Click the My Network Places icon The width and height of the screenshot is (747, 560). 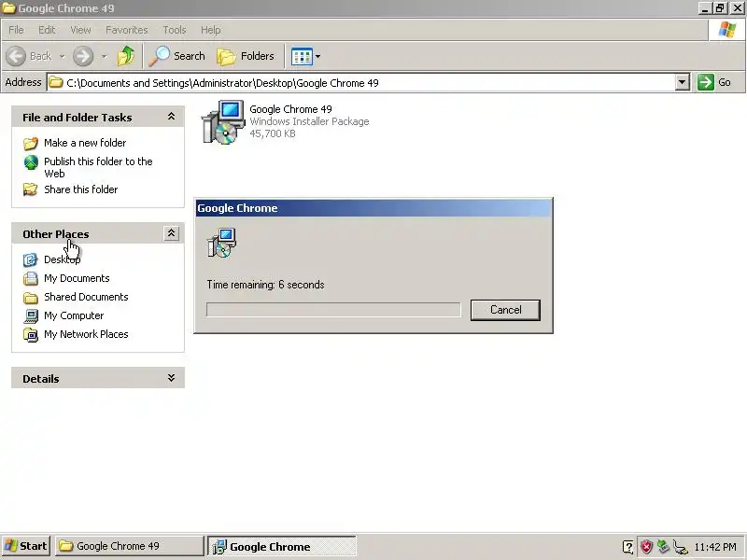[x=31, y=334]
